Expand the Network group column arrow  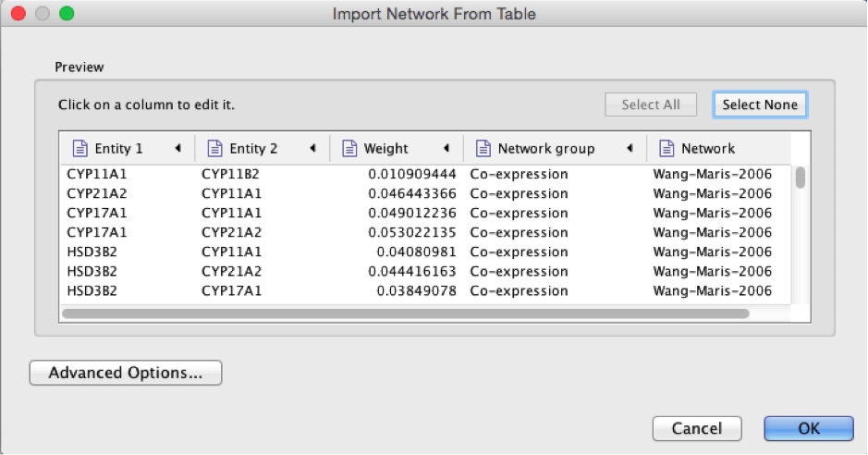tap(630, 148)
